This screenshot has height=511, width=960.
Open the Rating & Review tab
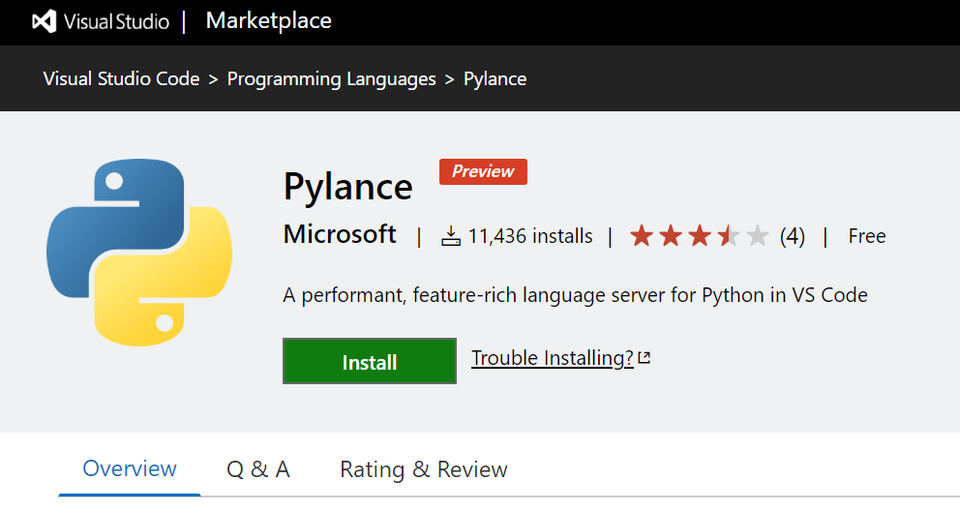click(x=423, y=469)
